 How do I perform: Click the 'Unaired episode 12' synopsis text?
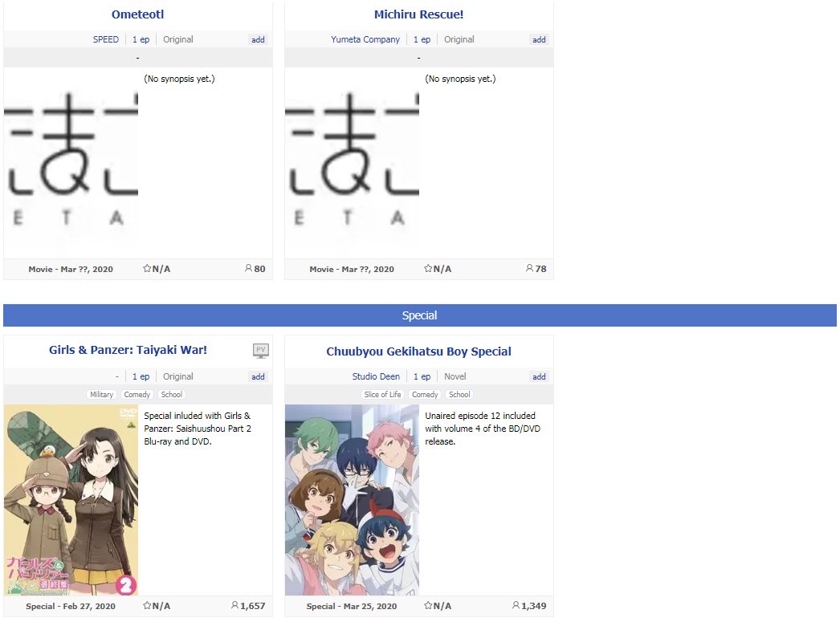pyautogui.click(x=483, y=429)
